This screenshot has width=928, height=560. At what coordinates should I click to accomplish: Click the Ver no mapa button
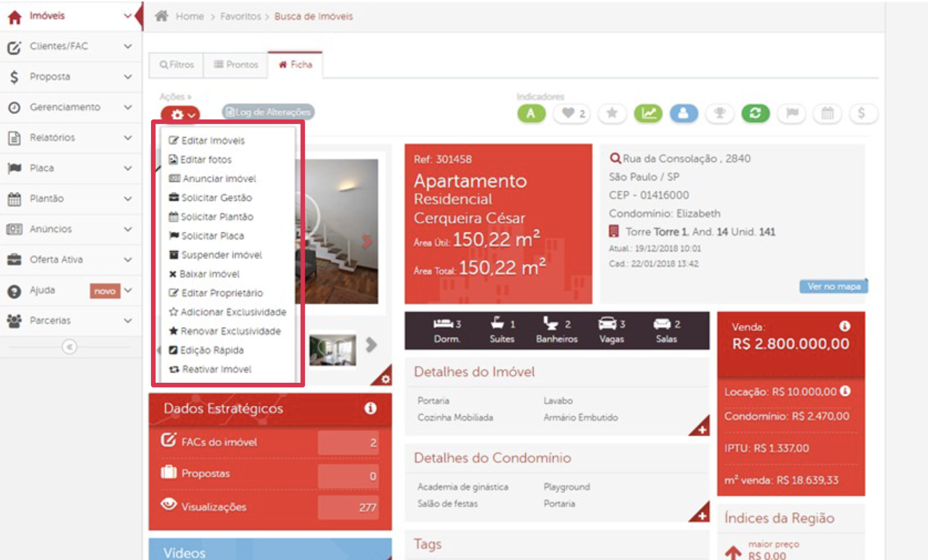[833, 286]
